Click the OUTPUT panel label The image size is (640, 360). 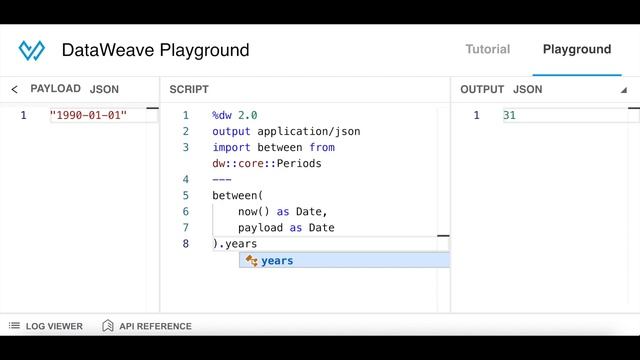(482, 89)
